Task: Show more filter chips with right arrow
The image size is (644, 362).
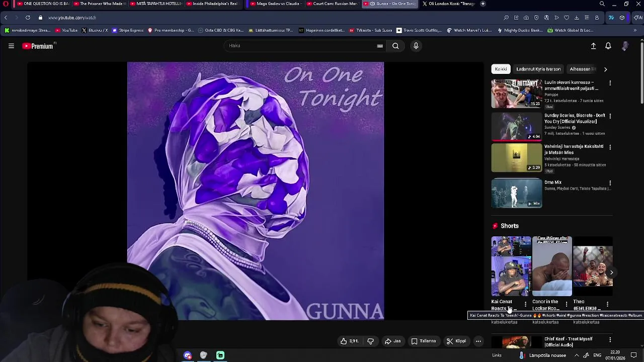Action: [x=605, y=69]
